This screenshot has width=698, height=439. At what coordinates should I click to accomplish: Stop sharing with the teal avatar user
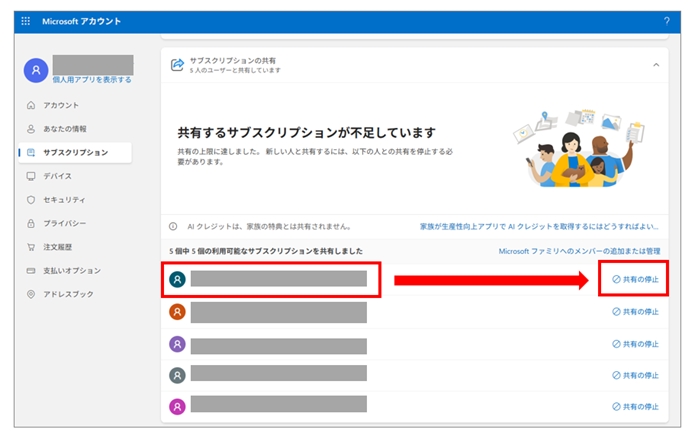click(x=635, y=279)
